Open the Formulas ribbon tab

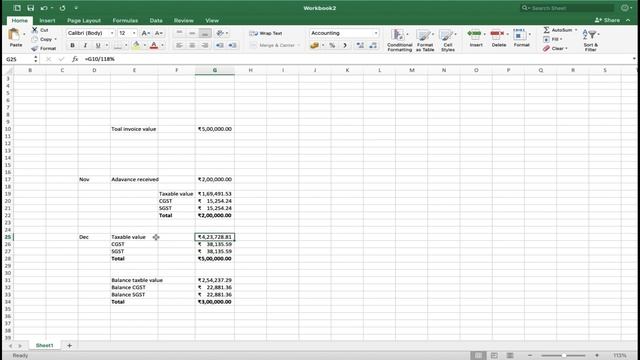pos(125,20)
